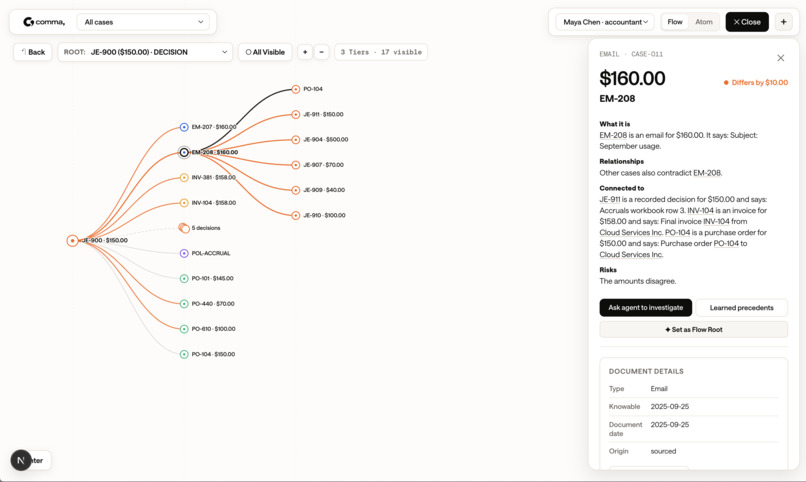Click the Back button

tap(33, 52)
